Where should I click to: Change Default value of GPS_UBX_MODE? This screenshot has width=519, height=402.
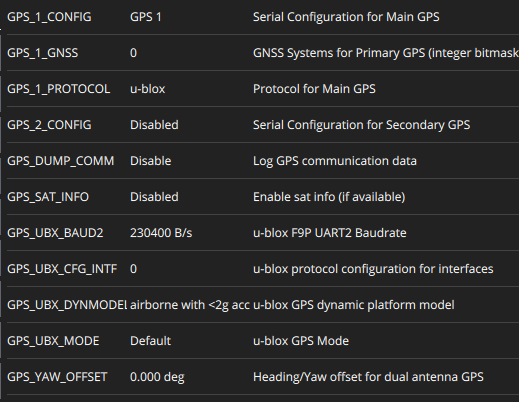pyautogui.click(x=150, y=341)
